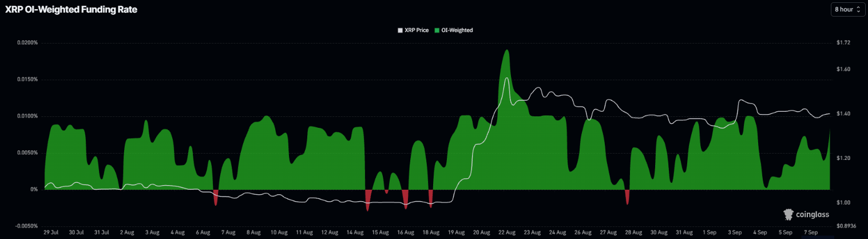This screenshot has height=239, width=868.
Task: Click the 8 Aug date label
Action: click(x=253, y=233)
